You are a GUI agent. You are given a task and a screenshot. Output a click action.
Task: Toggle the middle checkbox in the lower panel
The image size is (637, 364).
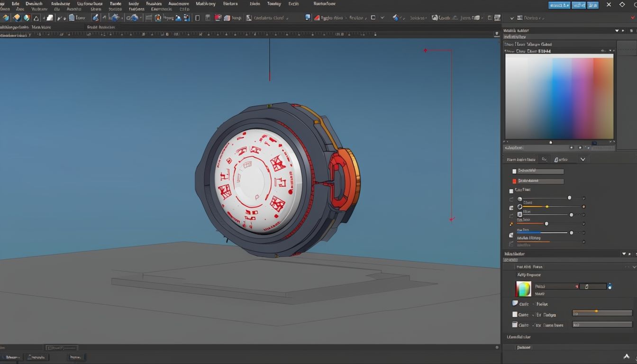(x=515, y=314)
